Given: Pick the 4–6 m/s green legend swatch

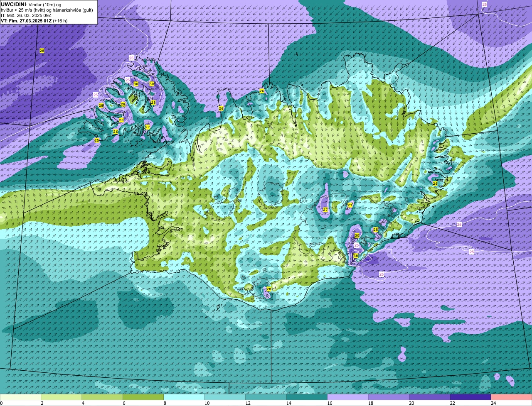Looking at the screenshot, I should [x=102, y=397].
